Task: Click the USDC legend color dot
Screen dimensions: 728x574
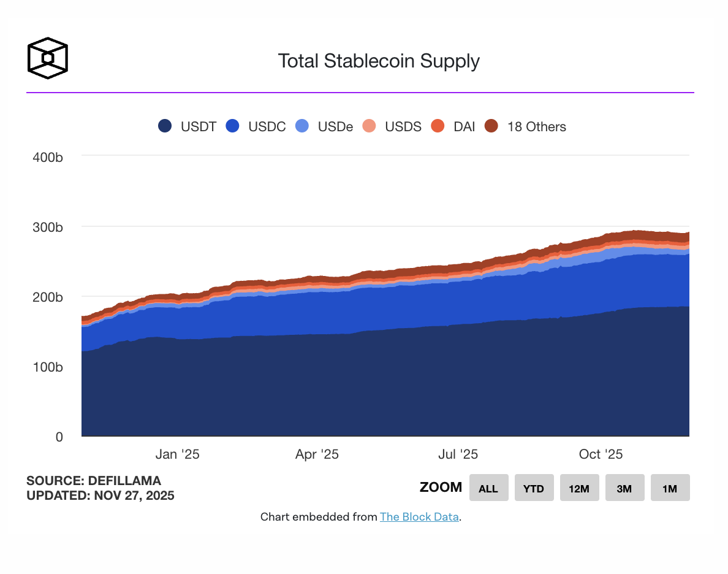Action: [232, 126]
